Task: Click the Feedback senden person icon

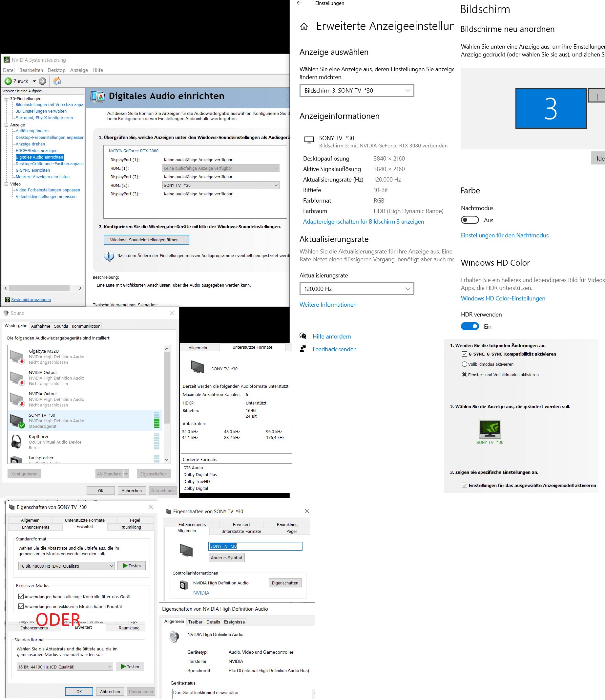Action: tap(303, 349)
